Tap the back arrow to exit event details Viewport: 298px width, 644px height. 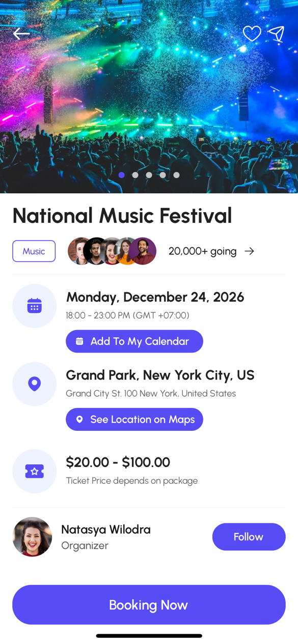[21, 34]
